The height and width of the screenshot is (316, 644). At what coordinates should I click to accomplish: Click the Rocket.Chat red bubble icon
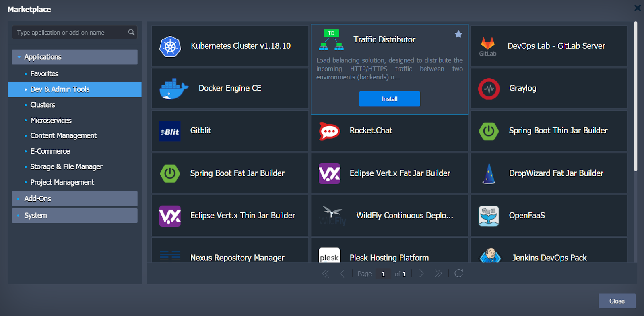pos(329,131)
